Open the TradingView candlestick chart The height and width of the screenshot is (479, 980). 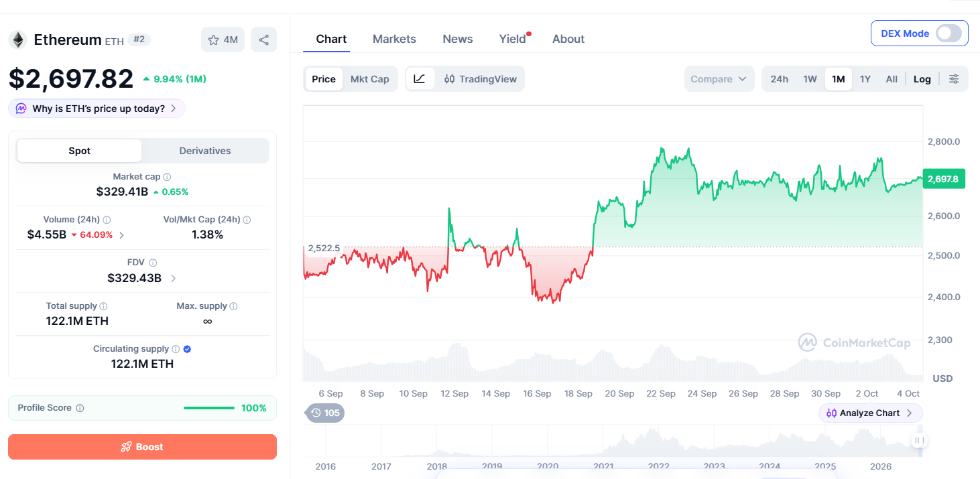point(481,79)
